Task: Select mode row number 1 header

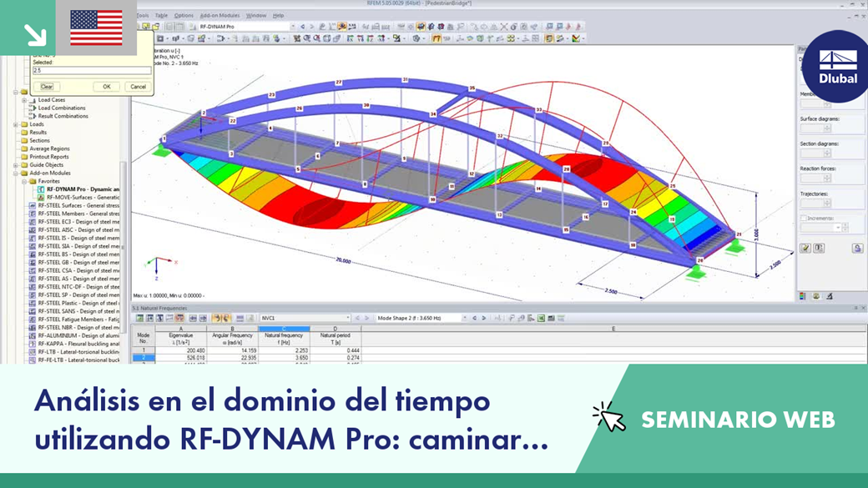Action: [144, 350]
